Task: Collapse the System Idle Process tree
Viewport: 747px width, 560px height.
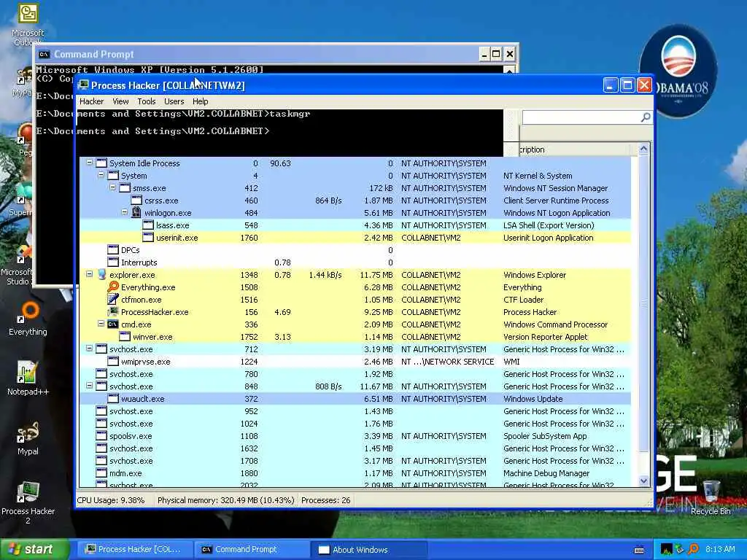Action: point(89,163)
